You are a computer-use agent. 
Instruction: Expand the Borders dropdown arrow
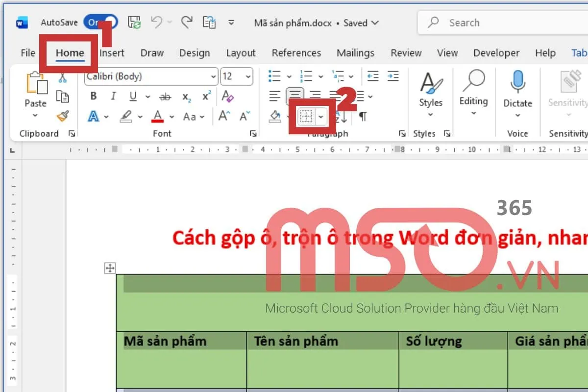322,117
